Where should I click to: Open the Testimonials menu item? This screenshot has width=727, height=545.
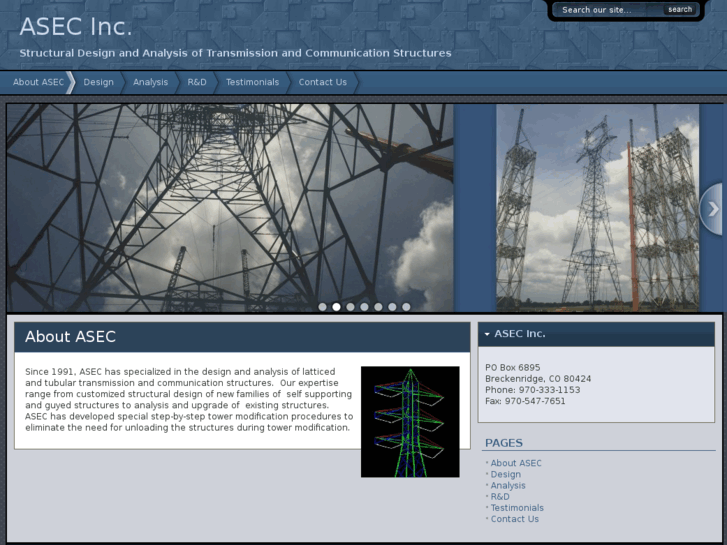click(252, 82)
